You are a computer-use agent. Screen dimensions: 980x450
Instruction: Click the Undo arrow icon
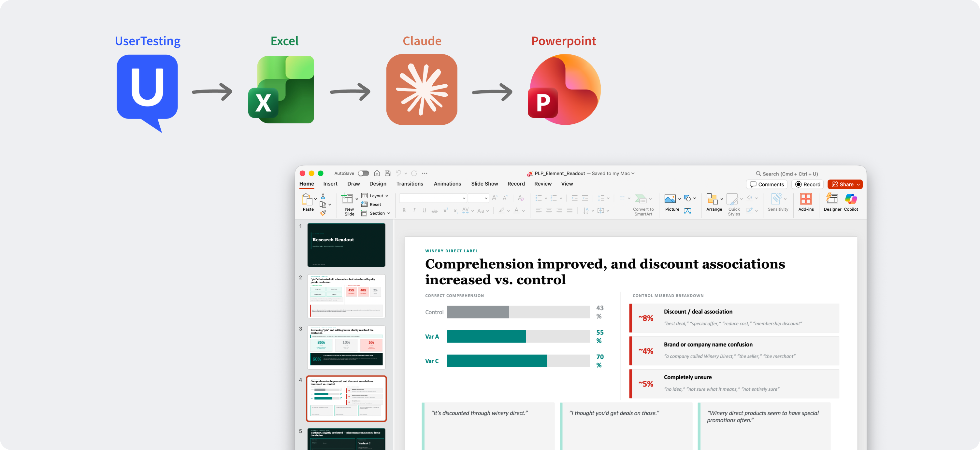pyautogui.click(x=398, y=173)
